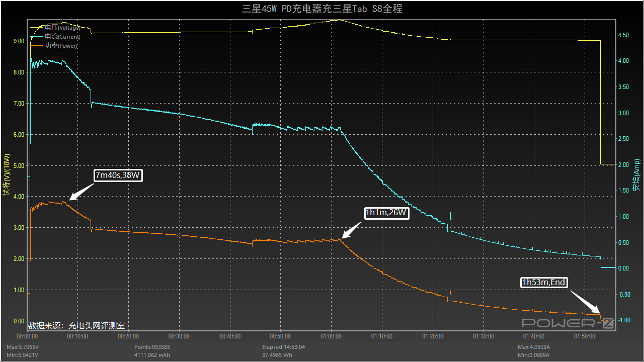Click the 9.00 voltage axis tick
Image resolution: width=644 pixels, height=362 pixels.
[x=19, y=41]
